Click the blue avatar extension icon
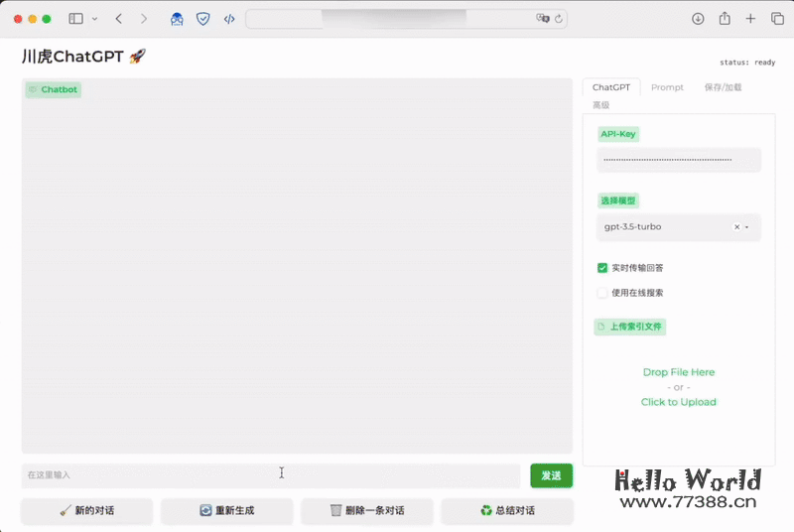This screenshot has width=794, height=532. [177, 19]
